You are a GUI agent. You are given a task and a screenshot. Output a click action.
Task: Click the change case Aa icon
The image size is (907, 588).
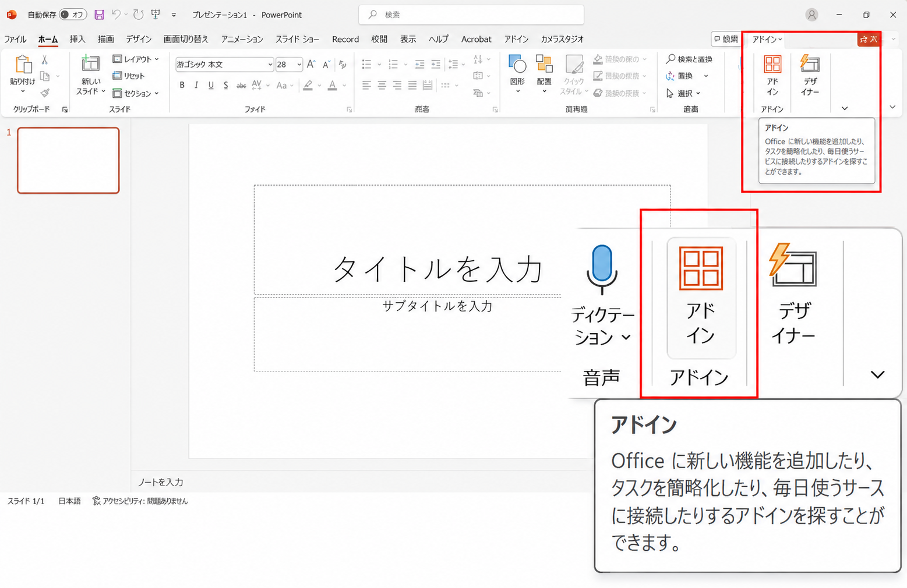point(282,86)
